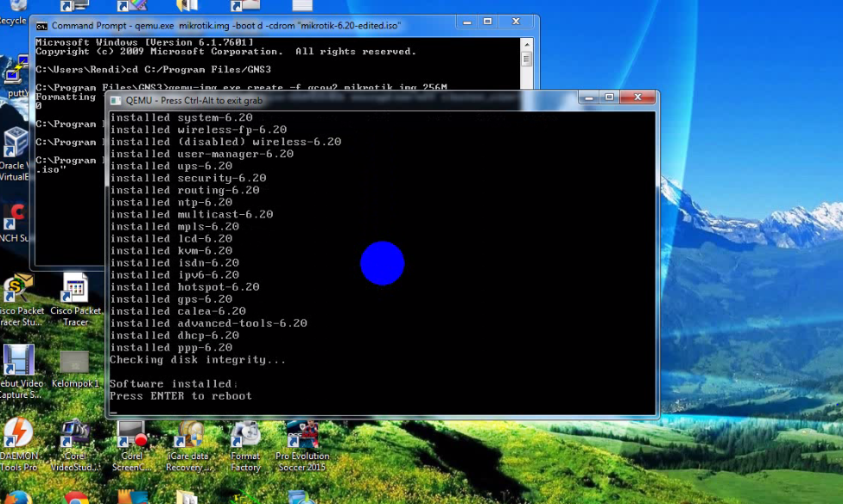Click the 'installed hotspot-6.20' line
The image size is (843, 504).
point(185,287)
